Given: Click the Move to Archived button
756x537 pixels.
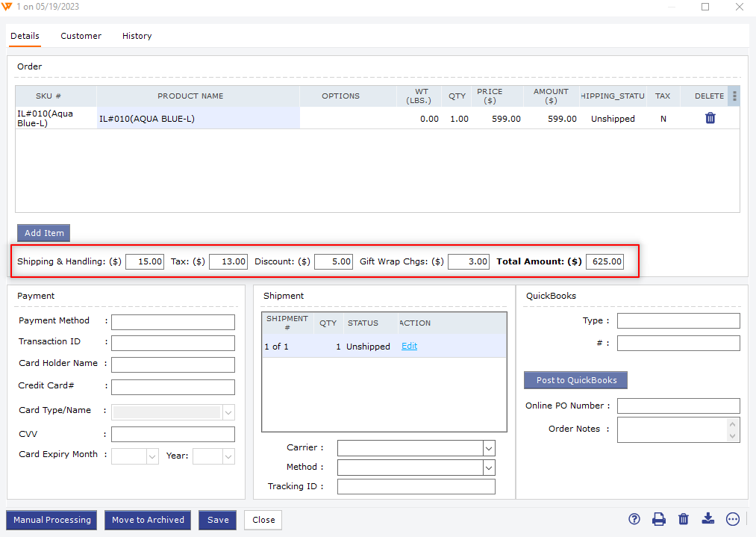Looking at the screenshot, I should (148, 520).
